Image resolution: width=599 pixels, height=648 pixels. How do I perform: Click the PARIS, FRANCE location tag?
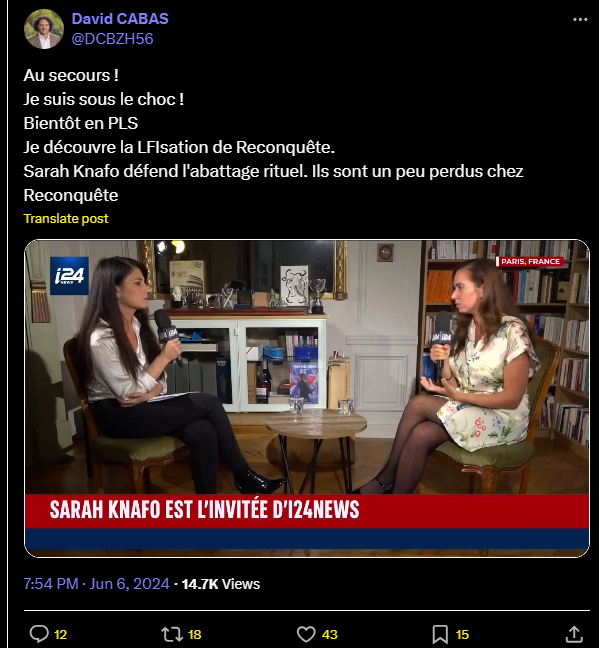530,262
